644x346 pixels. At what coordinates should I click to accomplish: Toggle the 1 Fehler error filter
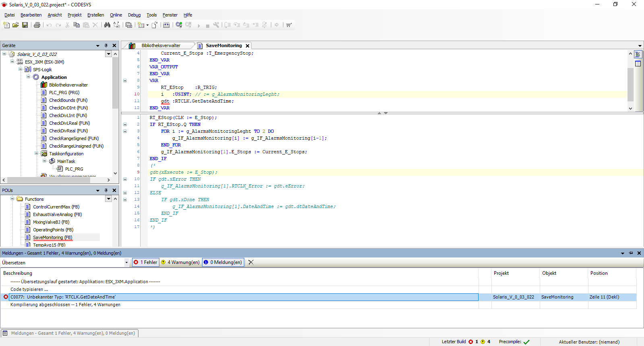click(x=145, y=262)
